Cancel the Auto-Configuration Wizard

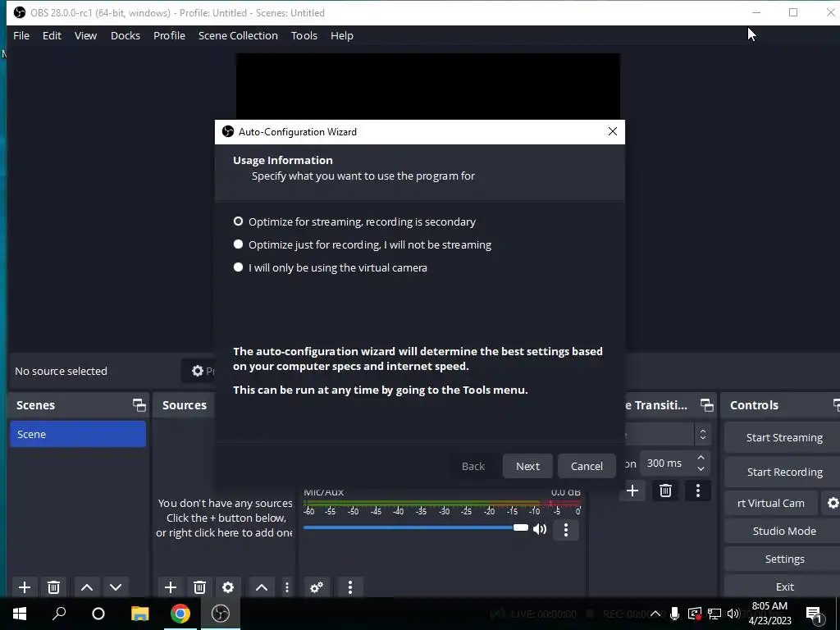[x=587, y=466]
